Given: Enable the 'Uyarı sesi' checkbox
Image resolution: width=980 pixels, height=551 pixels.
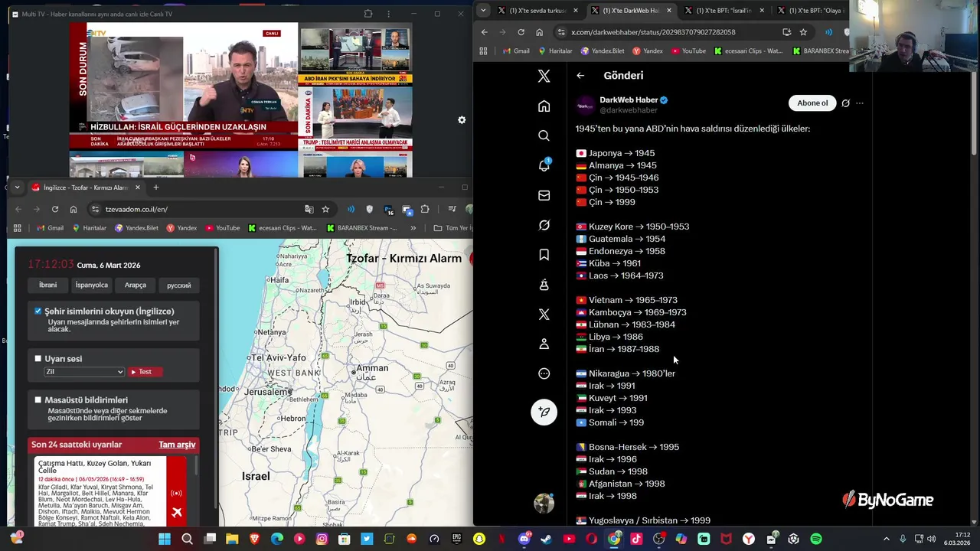Looking at the screenshot, I should pyautogui.click(x=38, y=358).
